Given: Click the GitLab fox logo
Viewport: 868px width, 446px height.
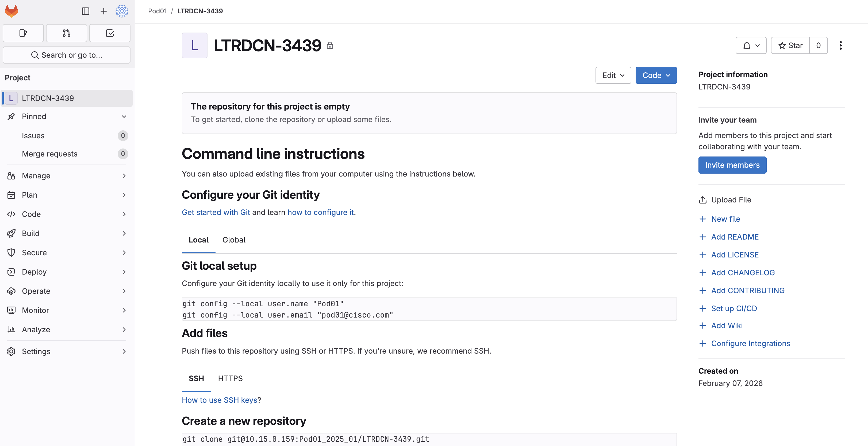Looking at the screenshot, I should 11,11.
